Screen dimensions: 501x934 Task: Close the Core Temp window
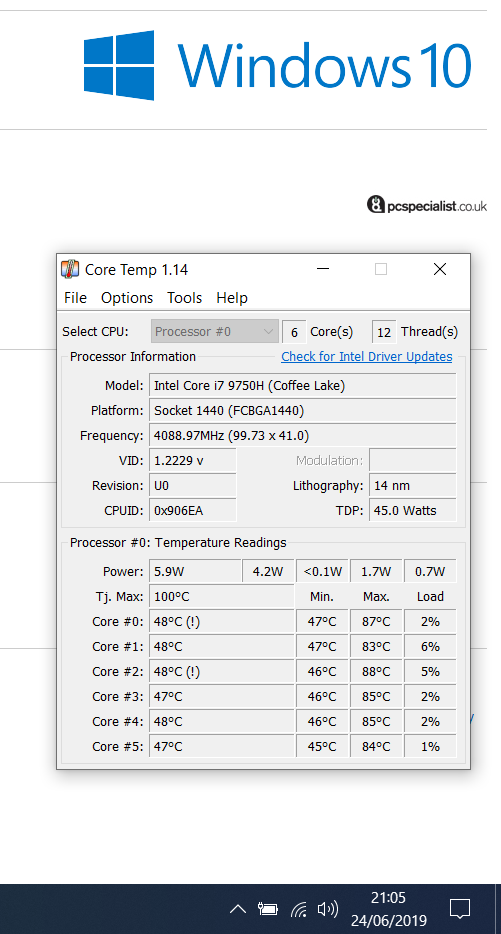(440, 269)
